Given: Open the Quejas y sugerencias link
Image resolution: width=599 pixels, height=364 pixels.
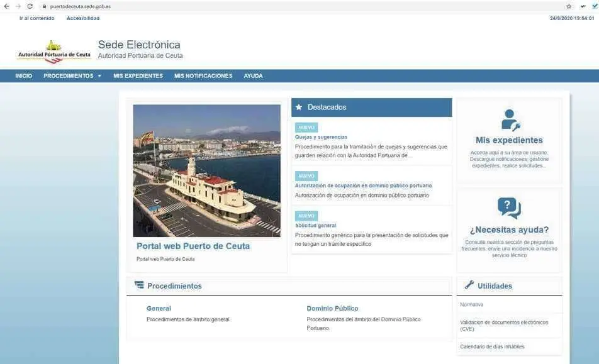Looking at the screenshot, I should 321,137.
